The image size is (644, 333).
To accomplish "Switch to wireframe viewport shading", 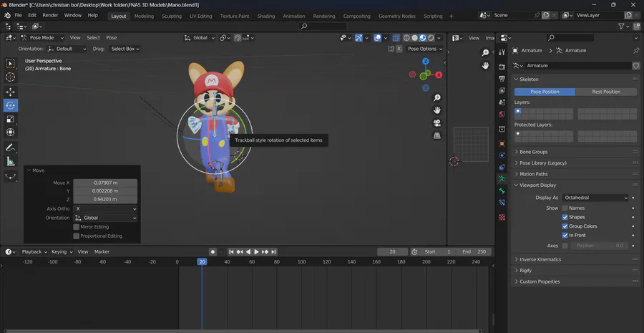I will (406, 38).
